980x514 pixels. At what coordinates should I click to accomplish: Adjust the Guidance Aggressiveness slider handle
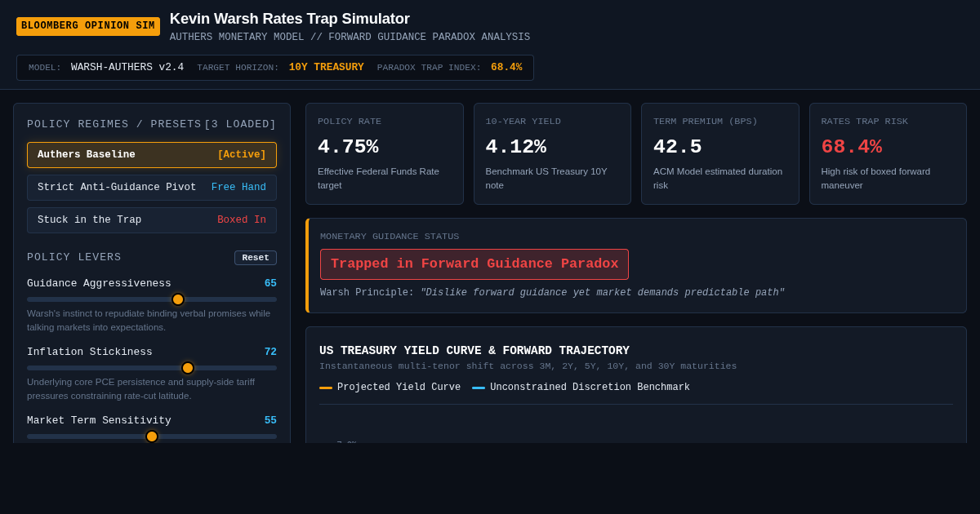coord(178,299)
